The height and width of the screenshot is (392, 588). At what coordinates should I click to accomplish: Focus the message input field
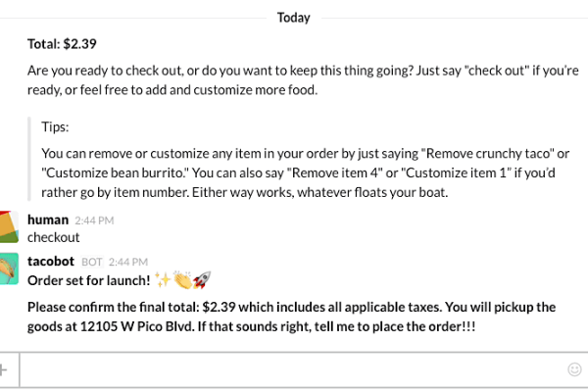coord(294,369)
